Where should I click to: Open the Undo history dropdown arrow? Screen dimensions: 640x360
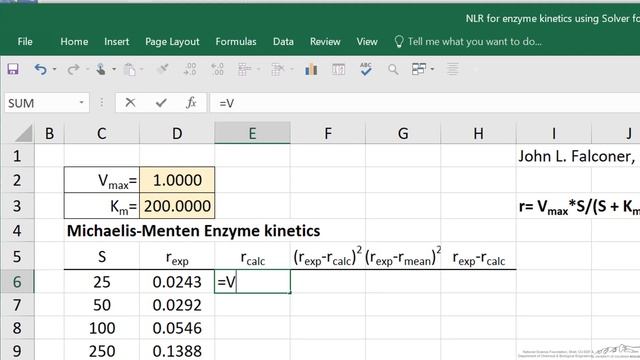coord(54,69)
